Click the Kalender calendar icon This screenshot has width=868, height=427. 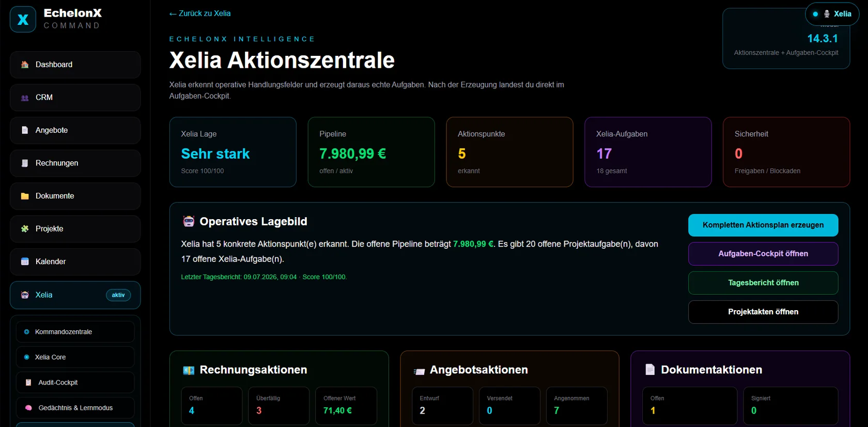tap(25, 262)
